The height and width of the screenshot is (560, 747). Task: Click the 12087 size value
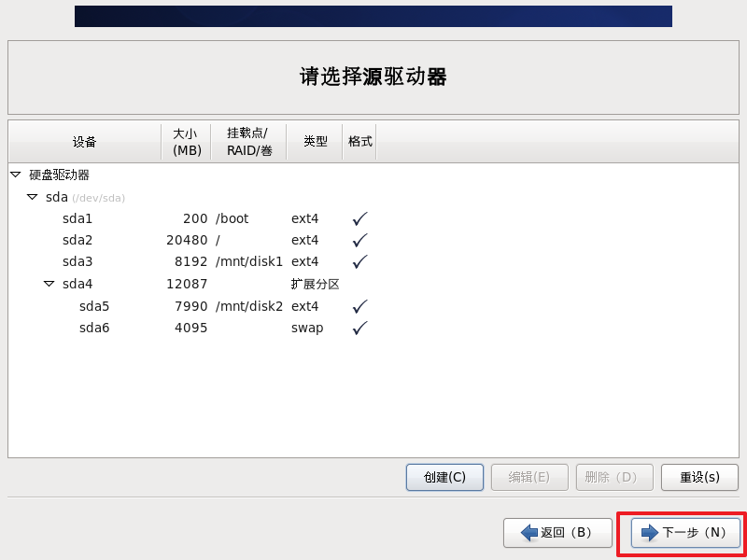[187, 284]
